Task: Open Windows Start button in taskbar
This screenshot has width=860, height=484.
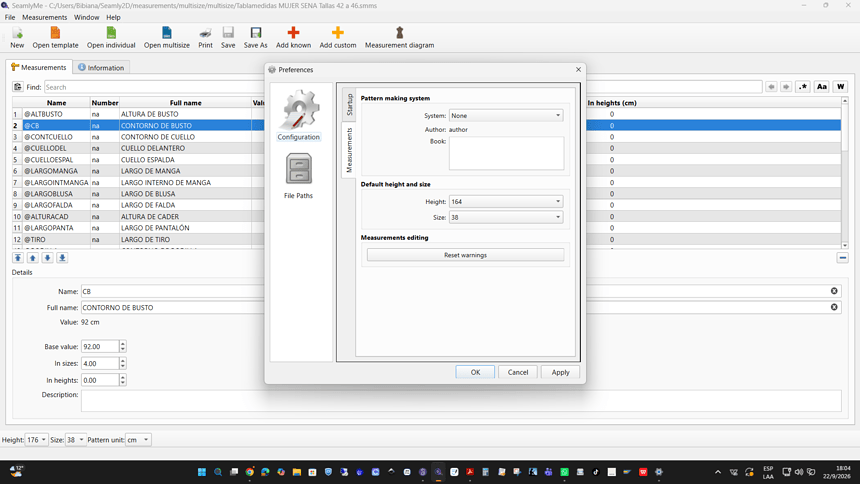Action: (202, 472)
